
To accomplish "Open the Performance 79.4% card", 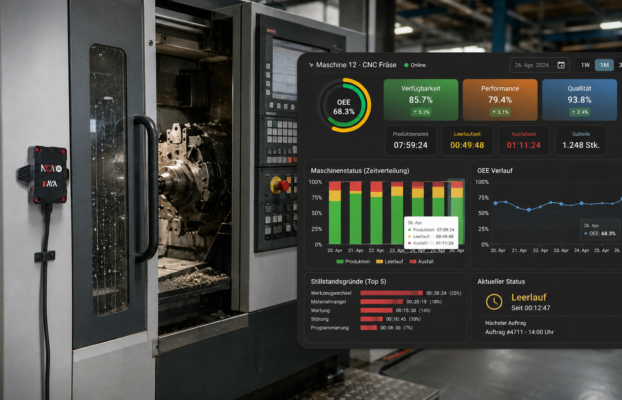I will (500, 100).
